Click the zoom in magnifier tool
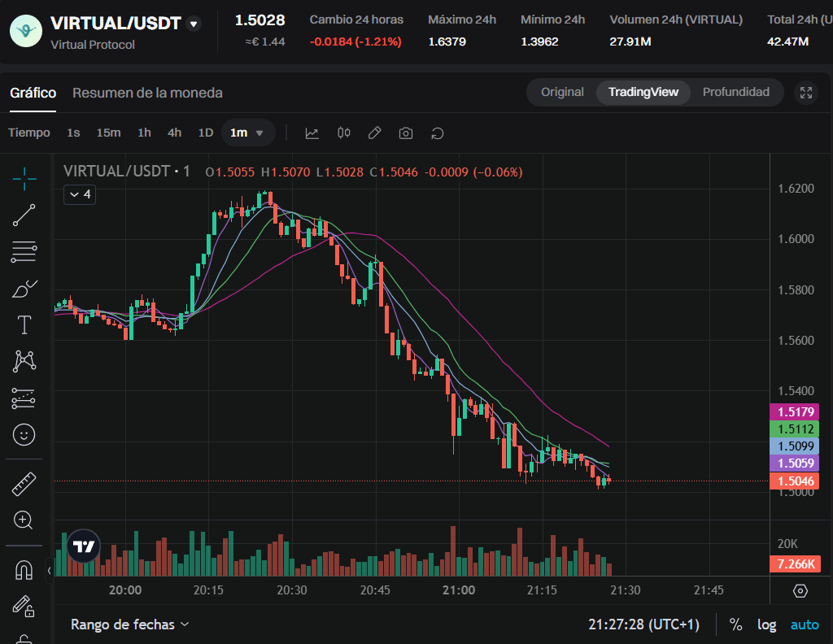Image resolution: width=833 pixels, height=644 pixels. [24, 520]
